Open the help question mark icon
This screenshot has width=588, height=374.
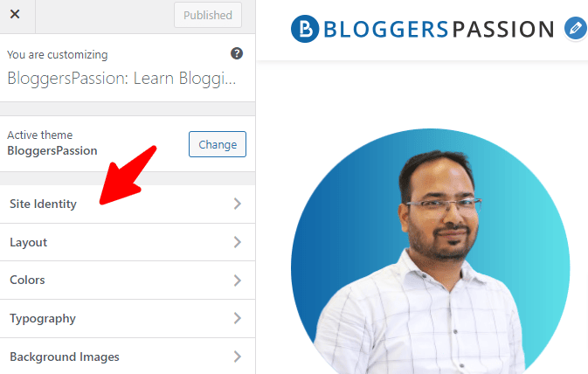click(237, 53)
